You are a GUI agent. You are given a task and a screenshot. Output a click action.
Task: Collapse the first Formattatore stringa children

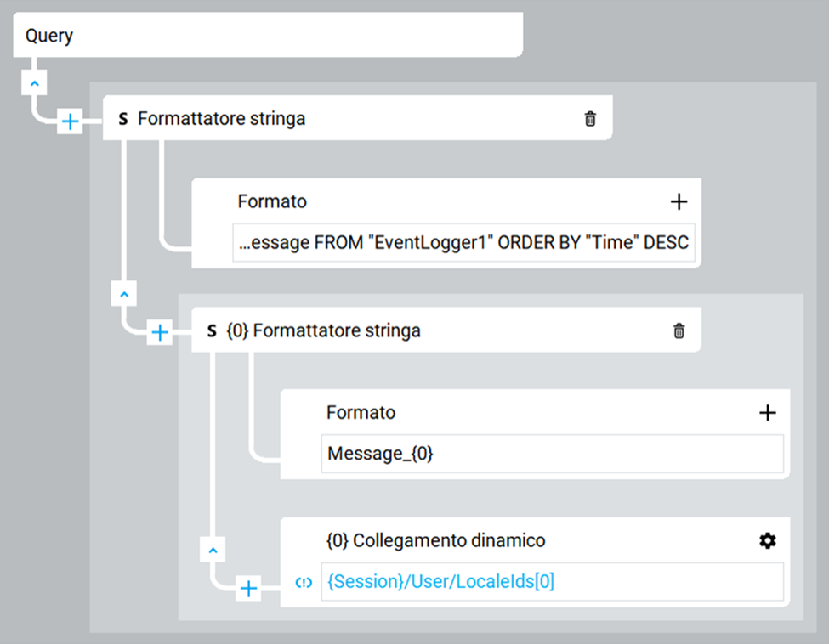(x=123, y=294)
